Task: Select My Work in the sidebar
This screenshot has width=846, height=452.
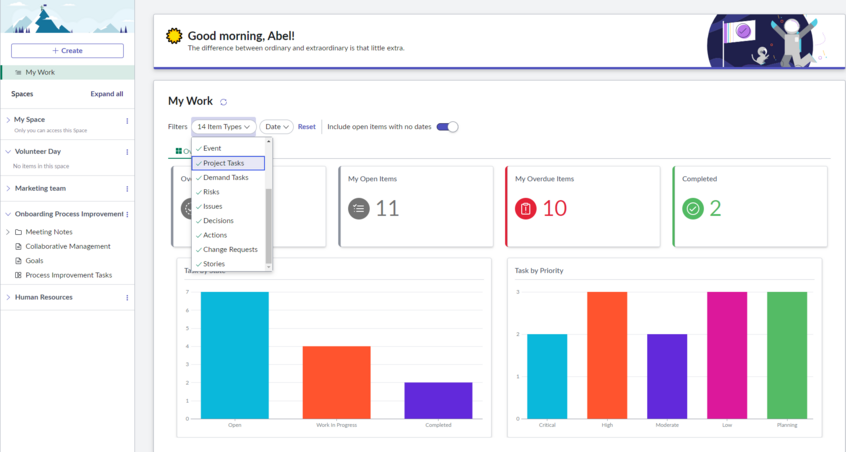Action: (67, 72)
